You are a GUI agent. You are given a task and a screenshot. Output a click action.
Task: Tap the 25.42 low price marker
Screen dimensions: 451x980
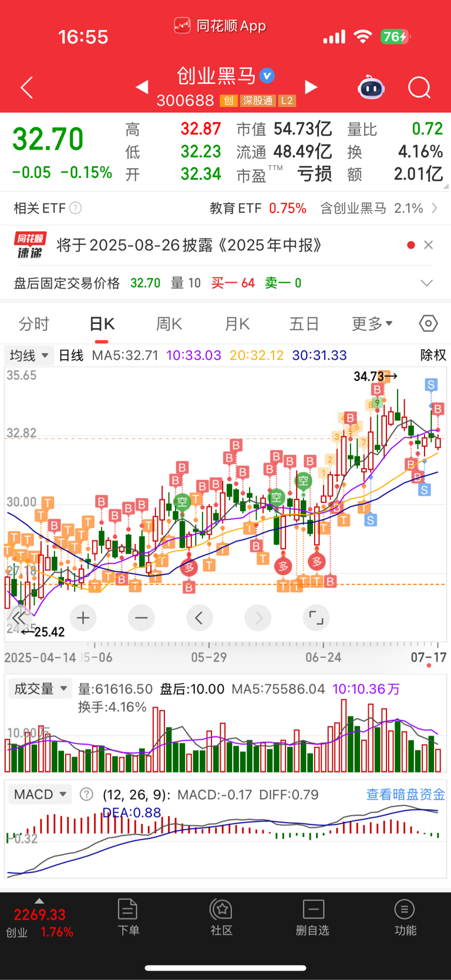(x=43, y=632)
